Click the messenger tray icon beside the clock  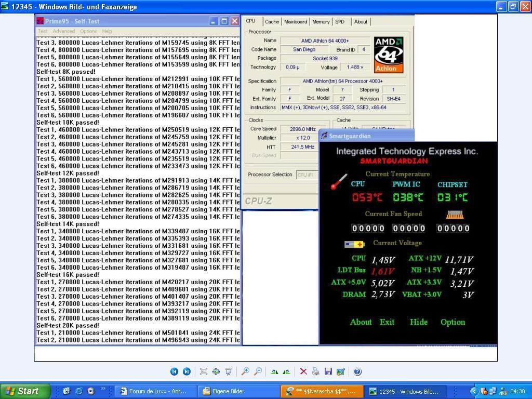tap(503, 391)
